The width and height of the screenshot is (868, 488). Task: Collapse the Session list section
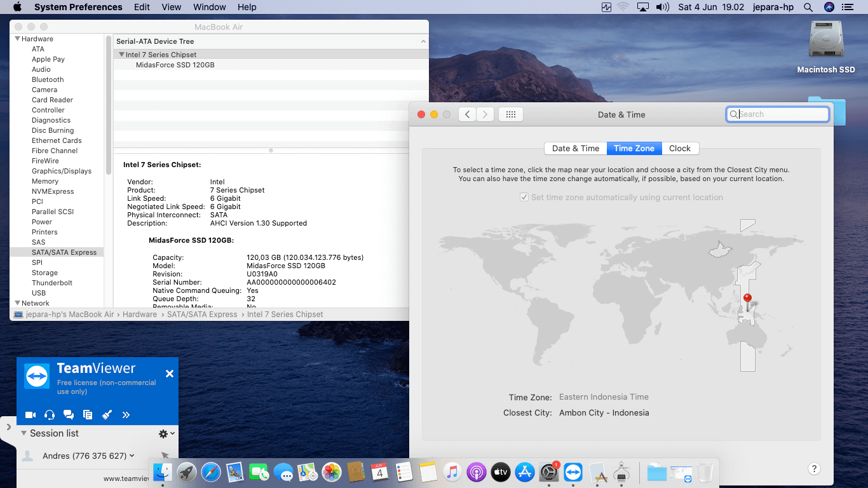tap(24, 433)
